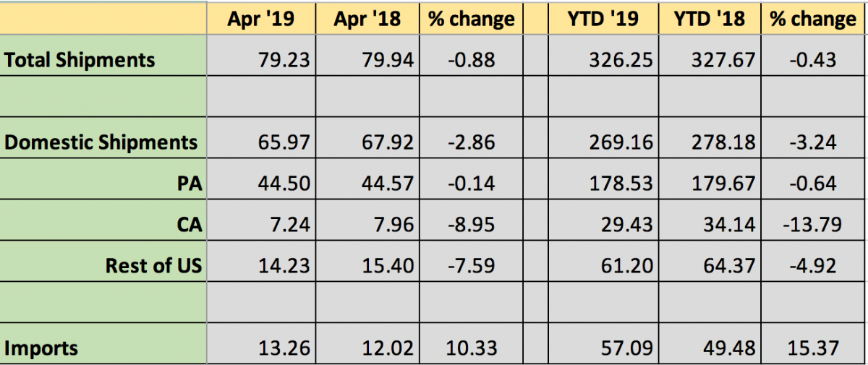
Task: Click the Apr '18 column header
Action: pyautogui.click(x=367, y=19)
